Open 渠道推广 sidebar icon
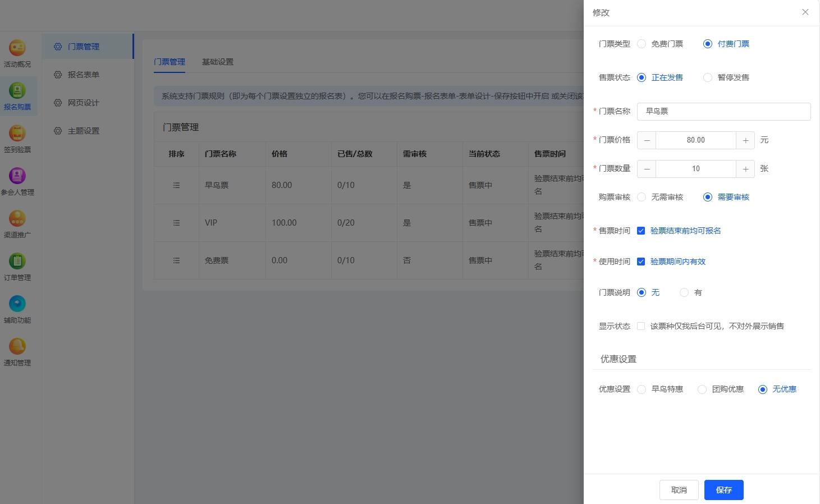Screen dimensions: 820x504 coord(17,218)
